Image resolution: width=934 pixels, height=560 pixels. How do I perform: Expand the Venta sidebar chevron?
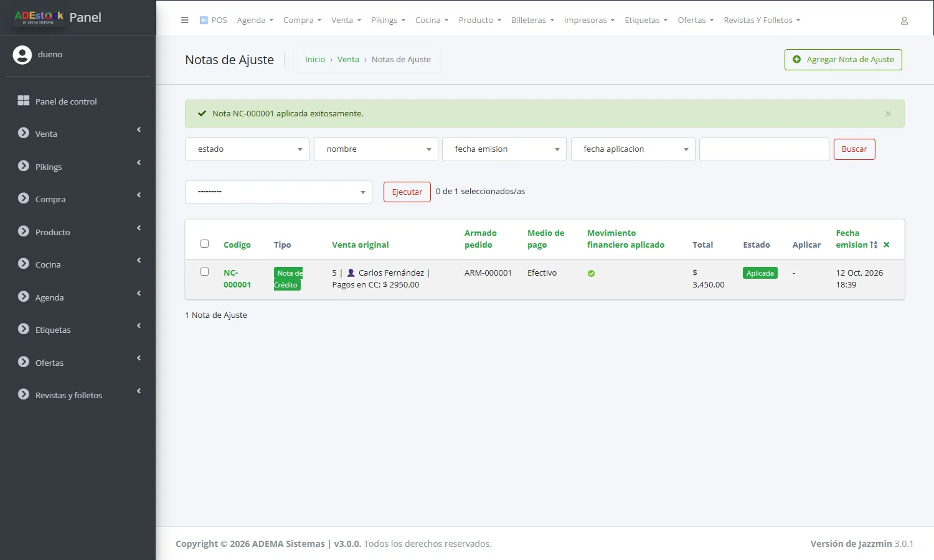pyautogui.click(x=139, y=130)
